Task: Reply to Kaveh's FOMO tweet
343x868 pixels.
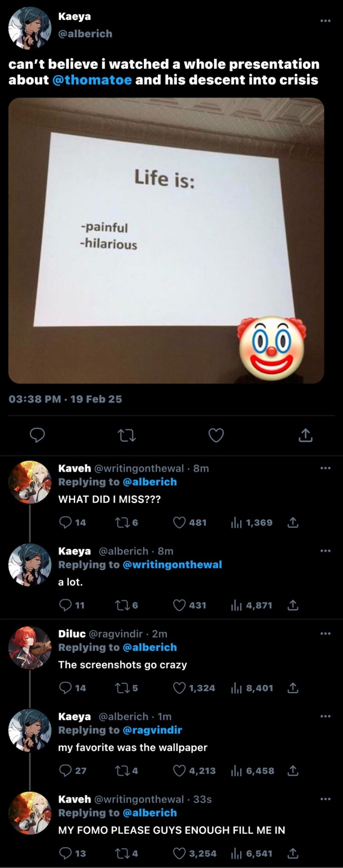Action: pyautogui.click(x=66, y=854)
